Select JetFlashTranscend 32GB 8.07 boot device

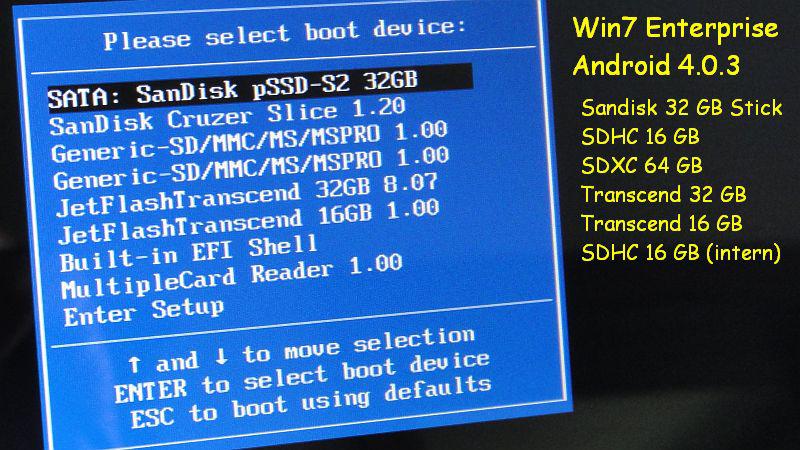[247, 195]
